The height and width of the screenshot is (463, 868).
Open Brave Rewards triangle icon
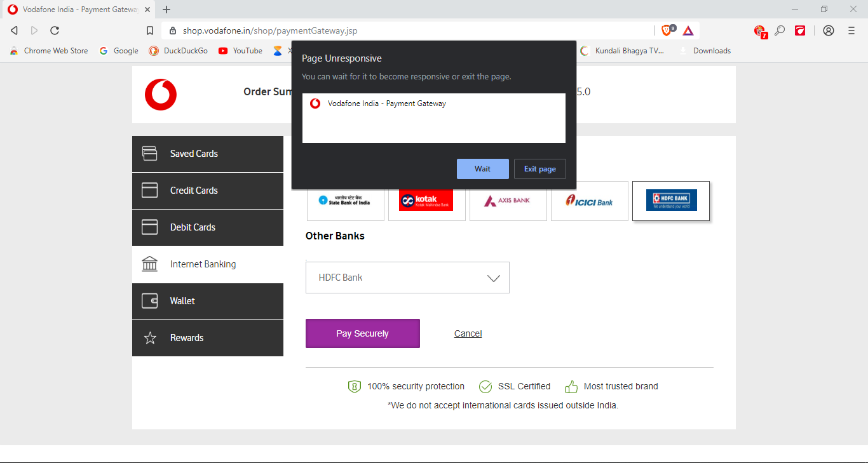click(x=688, y=30)
